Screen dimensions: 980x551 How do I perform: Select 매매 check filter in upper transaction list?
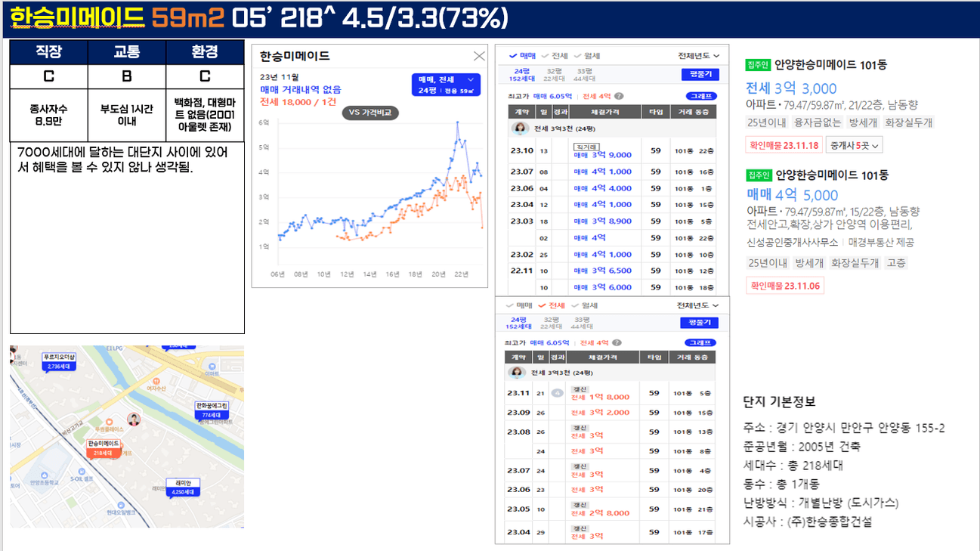pos(523,56)
